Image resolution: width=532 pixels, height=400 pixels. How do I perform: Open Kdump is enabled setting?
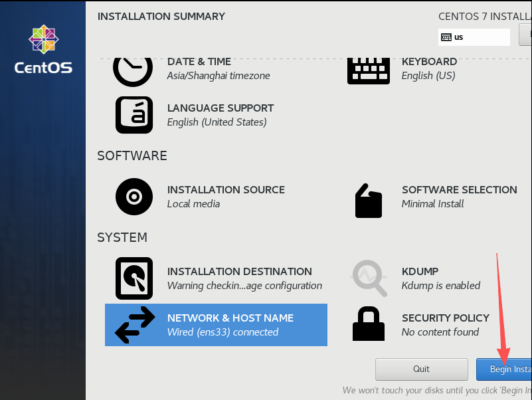[x=441, y=286]
